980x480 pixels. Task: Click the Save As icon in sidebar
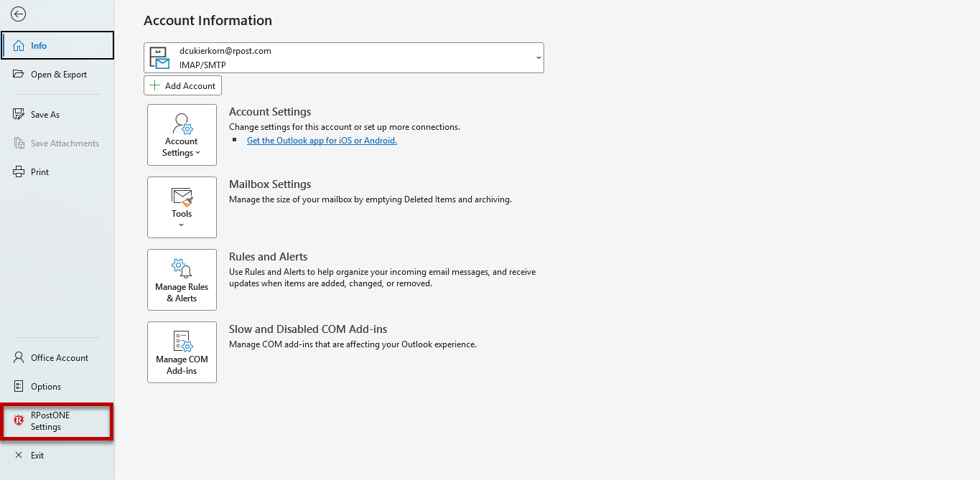tap(19, 114)
